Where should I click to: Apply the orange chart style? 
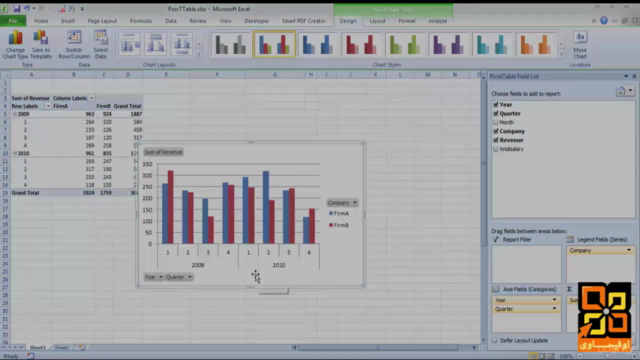point(536,44)
